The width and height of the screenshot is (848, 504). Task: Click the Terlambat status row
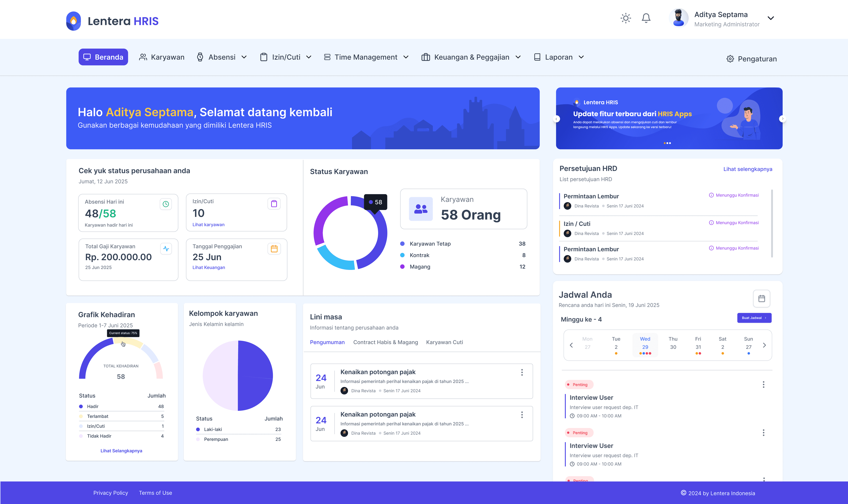pos(121,416)
